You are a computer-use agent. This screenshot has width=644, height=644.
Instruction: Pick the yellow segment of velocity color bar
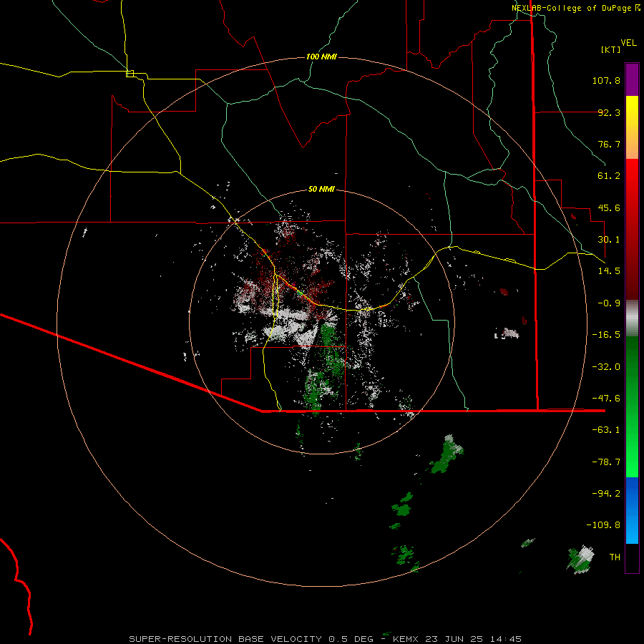[x=632, y=113]
